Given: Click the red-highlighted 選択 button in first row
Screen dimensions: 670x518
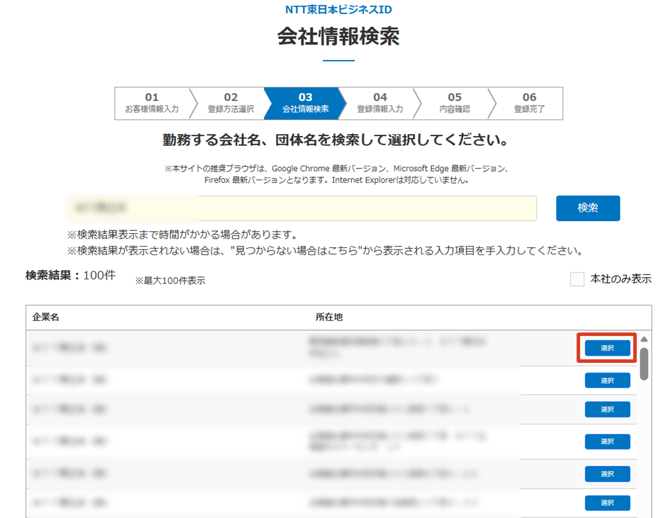Looking at the screenshot, I should click(607, 348).
